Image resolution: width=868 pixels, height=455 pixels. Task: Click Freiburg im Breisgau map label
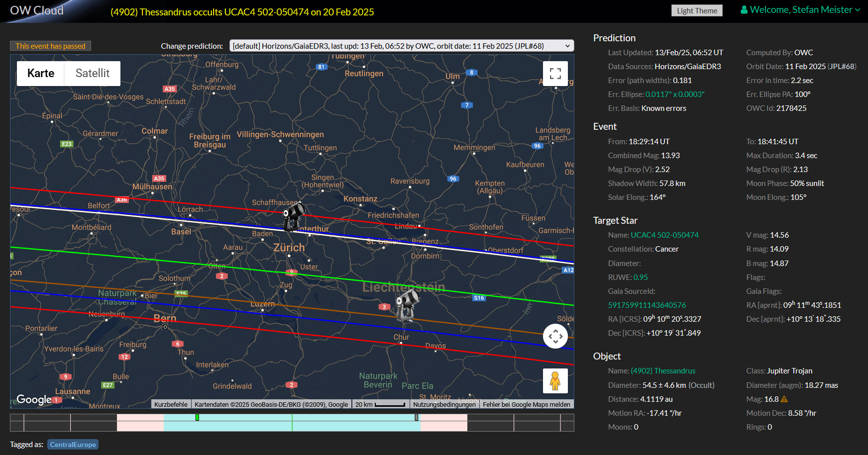point(210,140)
